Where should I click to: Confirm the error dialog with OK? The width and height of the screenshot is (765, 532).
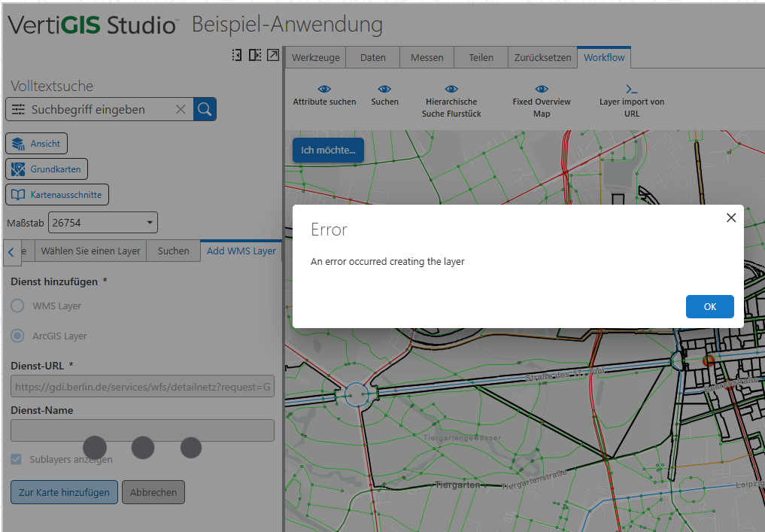pos(709,306)
